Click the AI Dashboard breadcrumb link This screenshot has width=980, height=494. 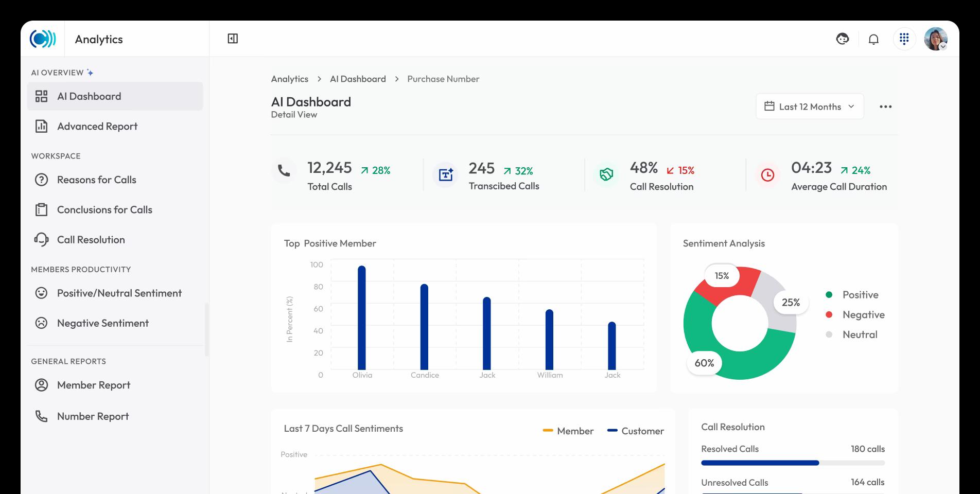click(x=358, y=79)
